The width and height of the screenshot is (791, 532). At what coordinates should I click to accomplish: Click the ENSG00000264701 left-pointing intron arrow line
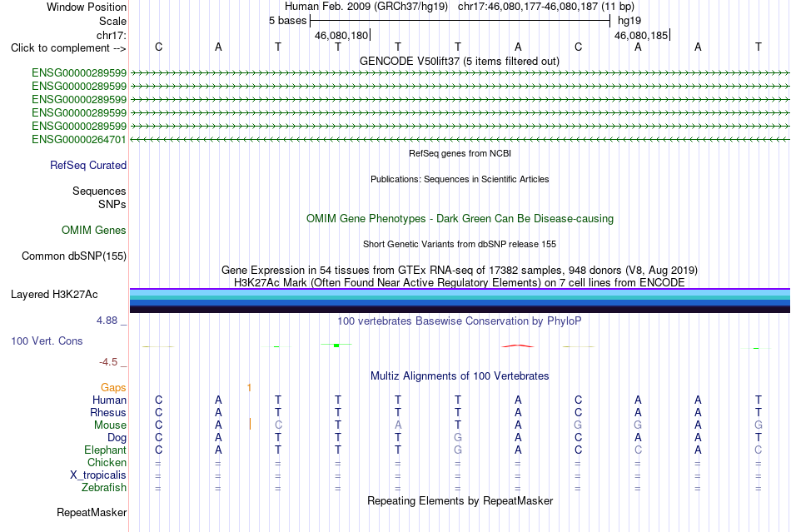460,140
